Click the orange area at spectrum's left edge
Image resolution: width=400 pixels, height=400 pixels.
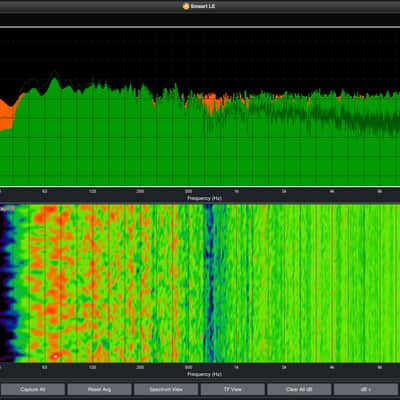(7, 112)
